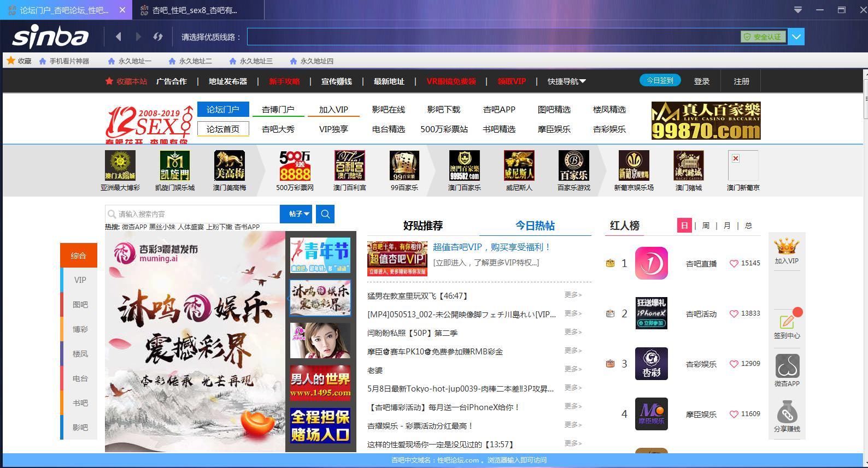Go forward with the browser forward arrow

[138, 37]
